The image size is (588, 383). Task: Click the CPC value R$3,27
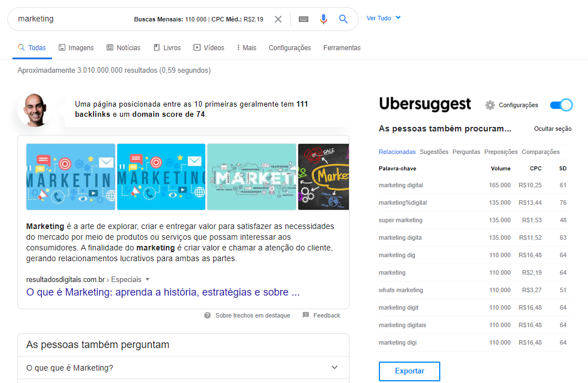(532, 290)
